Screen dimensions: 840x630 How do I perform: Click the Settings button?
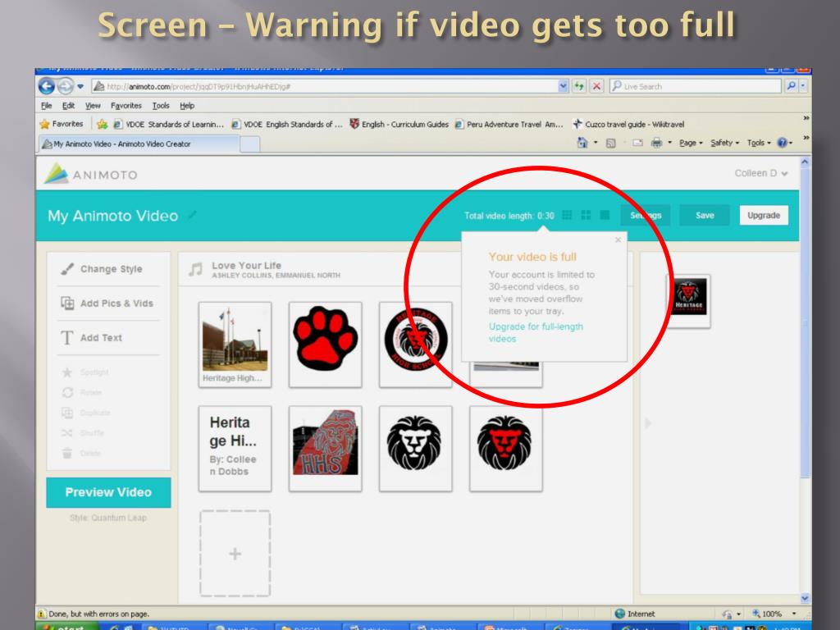click(646, 216)
